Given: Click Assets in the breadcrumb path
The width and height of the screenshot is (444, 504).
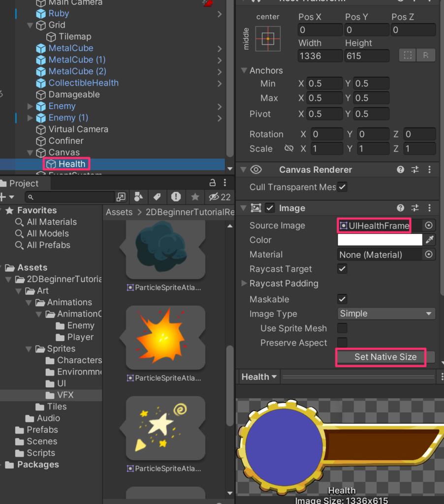Looking at the screenshot, I should [119, 212].
